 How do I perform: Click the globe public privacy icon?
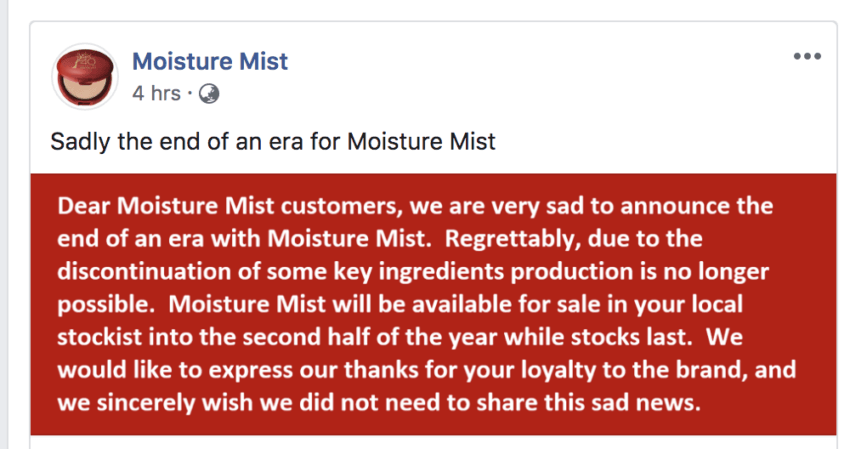click(209, 94)
